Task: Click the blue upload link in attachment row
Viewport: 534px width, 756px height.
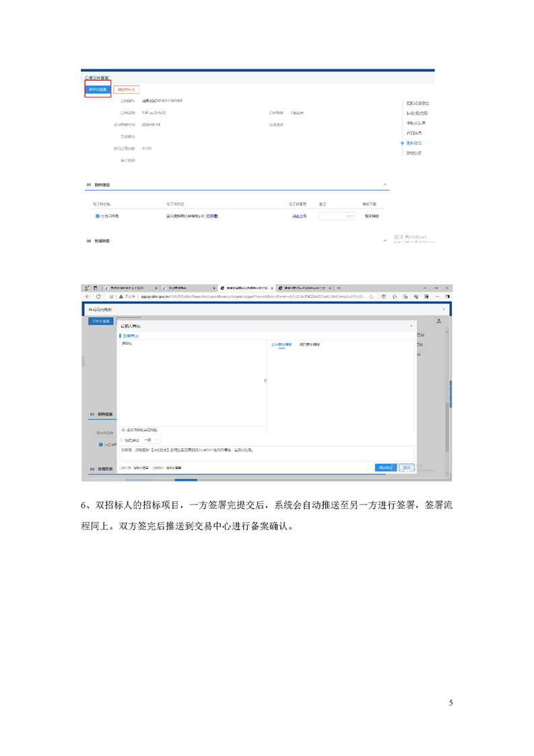Action: [x=299, y=216]
